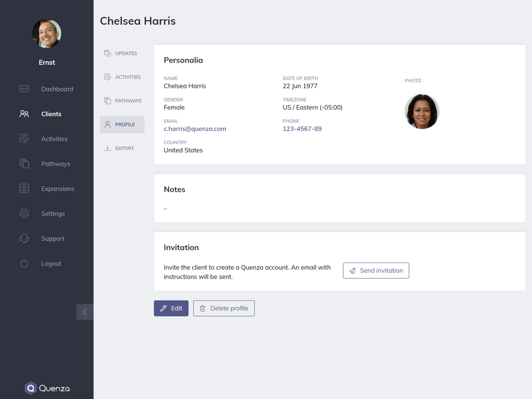Click the Activities pencil-note icon in main sidebar

(24, 139)
